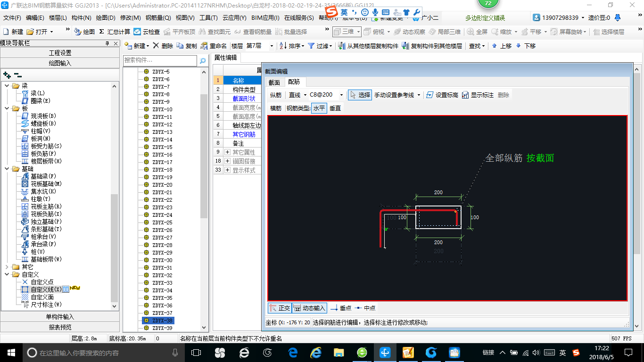The image size is (644, 362).
Task: Open 平齐板顶 toolbar tool
Action: pos(179,32)
